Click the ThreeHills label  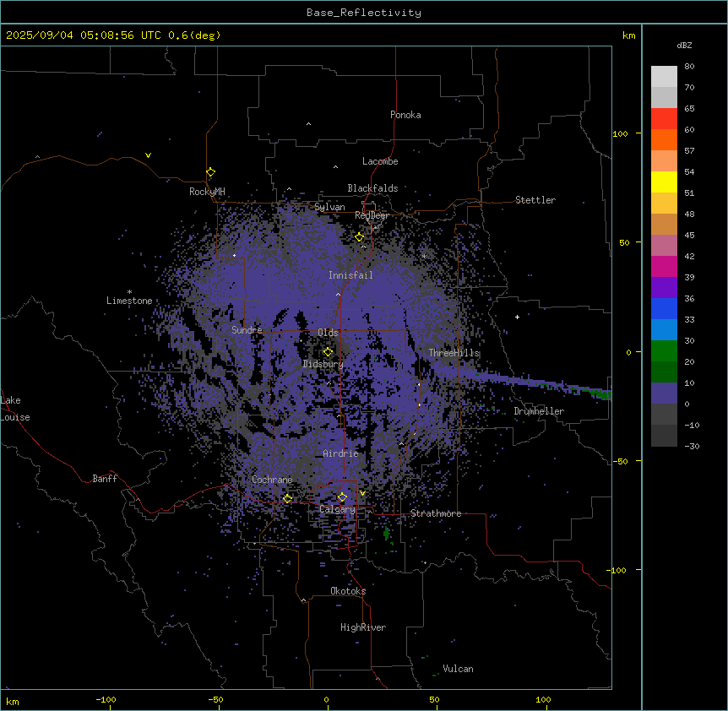pyautogui.click(x=454, y=353)
